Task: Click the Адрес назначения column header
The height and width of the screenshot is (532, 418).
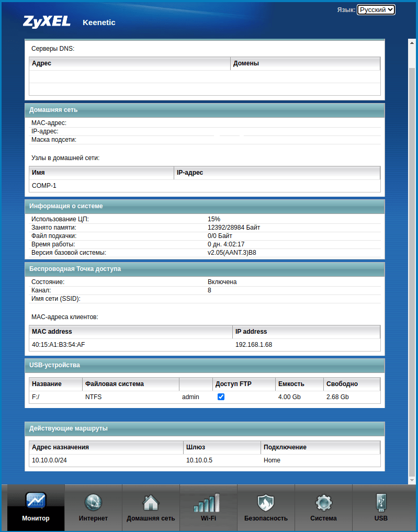Action: [x=106, y=447]
